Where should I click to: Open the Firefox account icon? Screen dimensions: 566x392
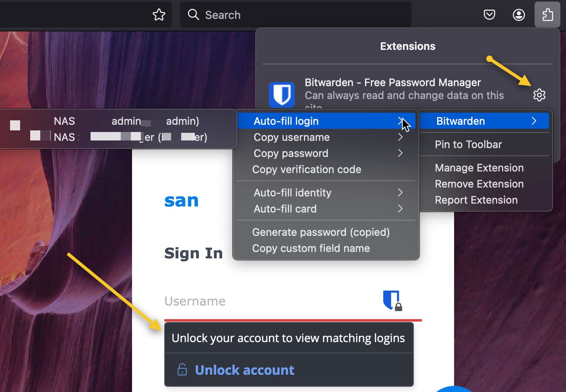click(518, 15)
